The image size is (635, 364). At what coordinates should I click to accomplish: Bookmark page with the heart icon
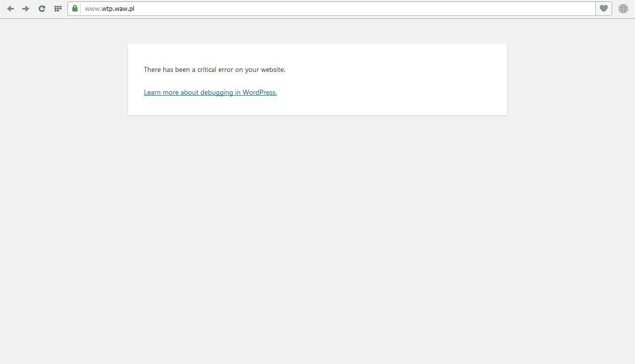click(x=603, y=8)
